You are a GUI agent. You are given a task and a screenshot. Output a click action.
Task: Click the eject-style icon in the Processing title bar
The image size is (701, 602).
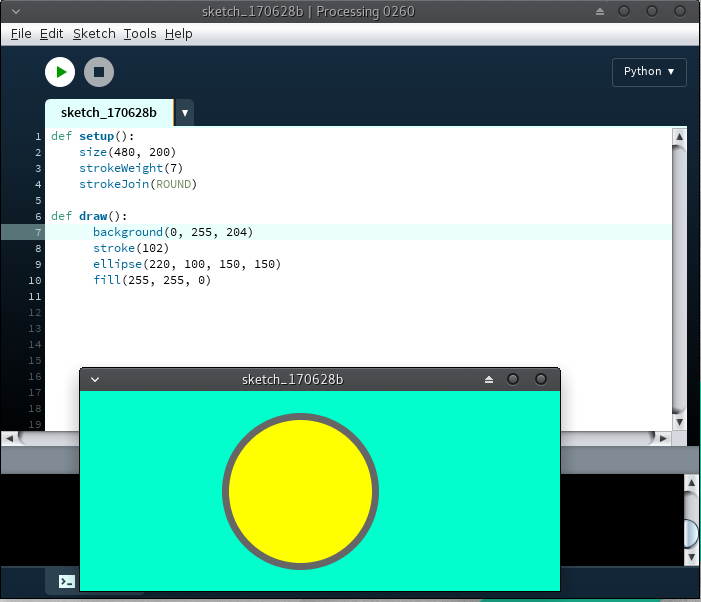tap(600, 12)
